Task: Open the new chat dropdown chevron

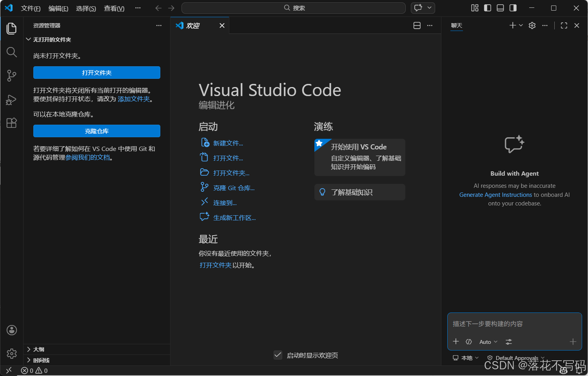Action: point(521,25)
